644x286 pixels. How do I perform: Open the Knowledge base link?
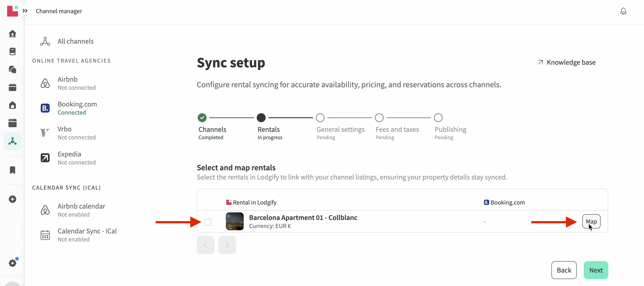coord(567,62)
